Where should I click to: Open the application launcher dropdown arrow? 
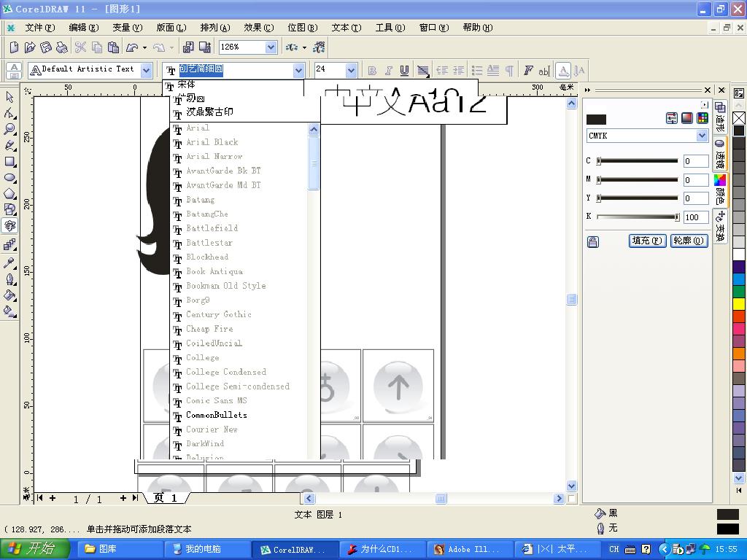[x=304, y=47]
